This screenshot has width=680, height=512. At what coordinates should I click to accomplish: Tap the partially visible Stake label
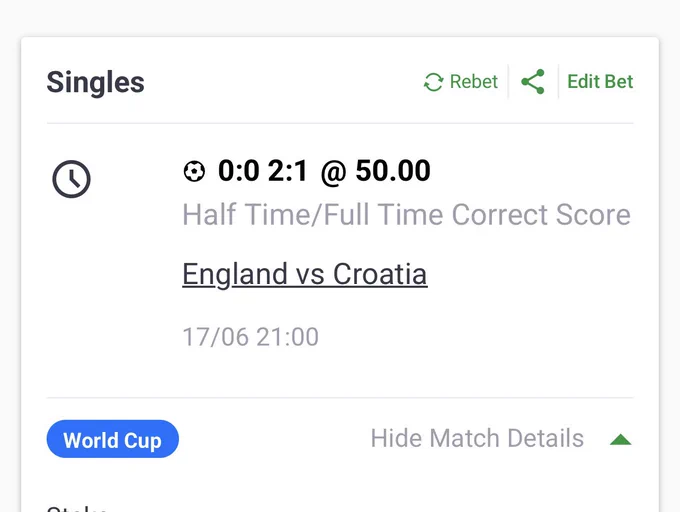coord(76,508)
